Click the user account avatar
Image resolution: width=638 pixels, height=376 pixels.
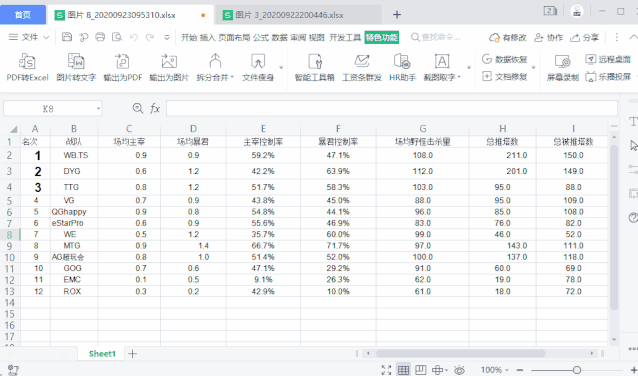coord(577,11)
